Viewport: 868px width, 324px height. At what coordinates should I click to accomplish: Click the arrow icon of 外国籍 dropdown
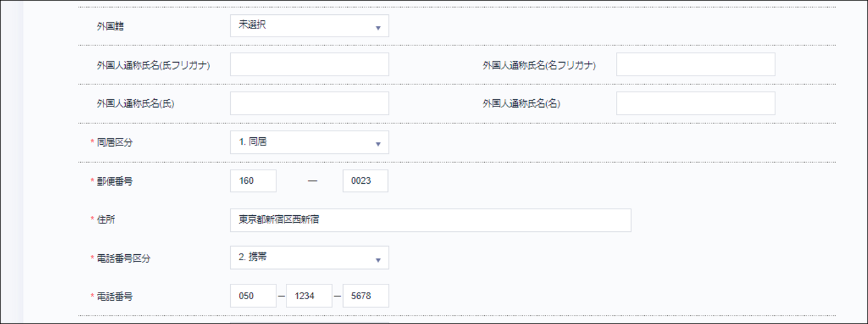(378, 28)
